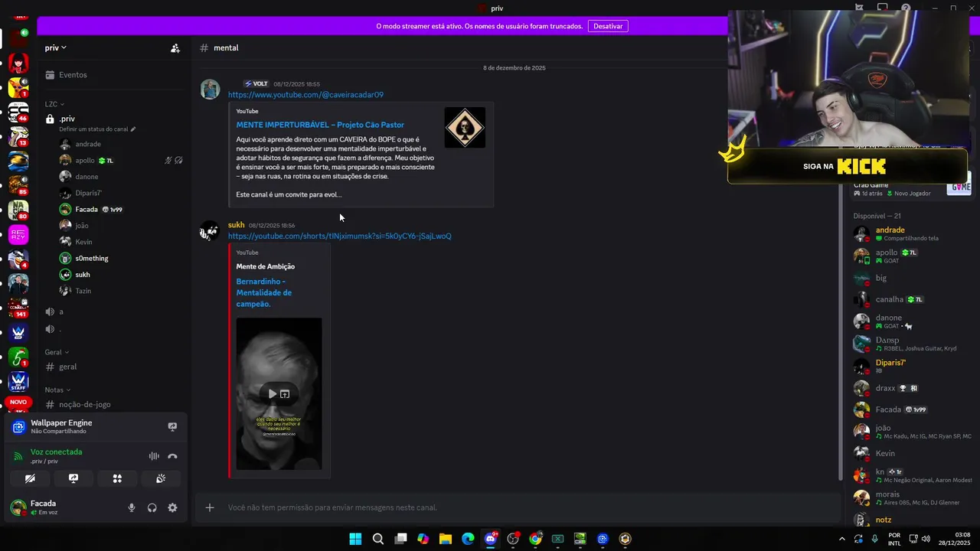Open the Caveira channel thumbnail image
The image size is (980, 551).
click(x=465, y=127)
